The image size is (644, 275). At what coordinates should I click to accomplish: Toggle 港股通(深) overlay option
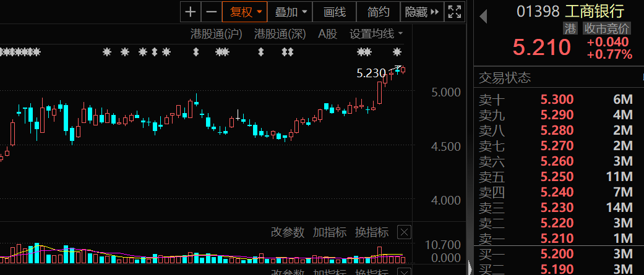(x=280, y=33)
